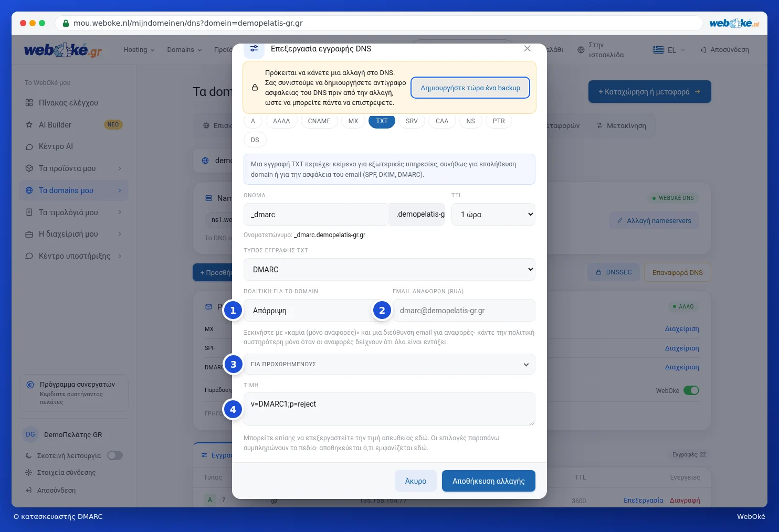Click the globe icon by Στην ιστοσελίδα
Image resolution: width=779 pixels, height=532 pixels.
click(581, 50)
